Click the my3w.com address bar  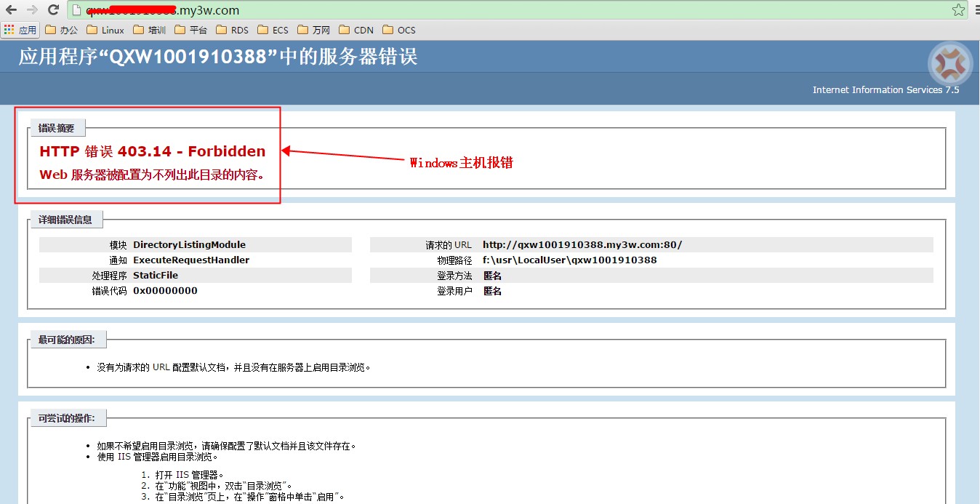tap(509, 11)
